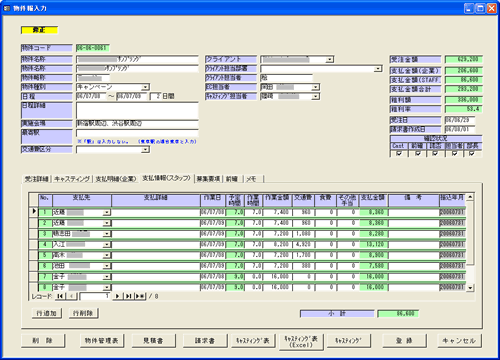Click the 削除 button at bottom
Viewport: 500px width, 360px height.
(43, 341)
